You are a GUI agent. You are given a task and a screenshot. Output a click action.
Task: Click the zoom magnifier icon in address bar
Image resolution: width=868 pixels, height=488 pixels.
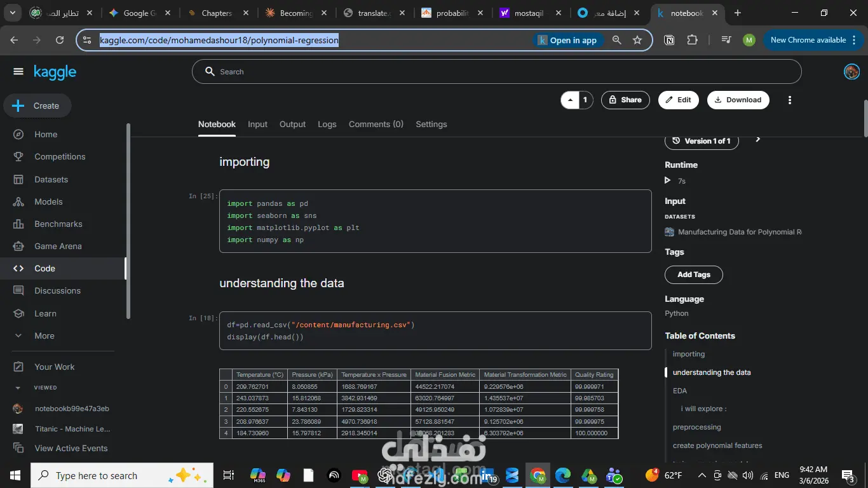tap(616, 40)
